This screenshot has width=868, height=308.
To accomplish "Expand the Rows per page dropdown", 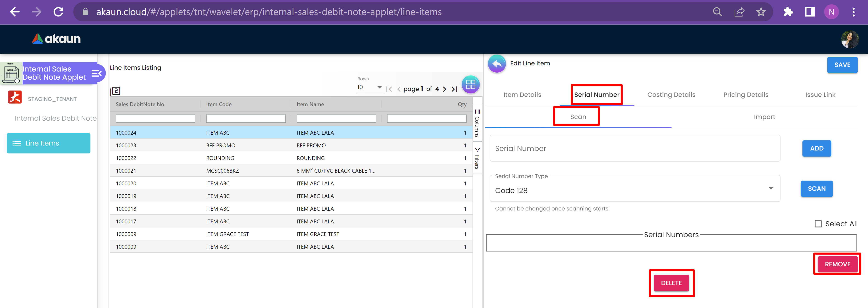I will [x=370, y=87].
